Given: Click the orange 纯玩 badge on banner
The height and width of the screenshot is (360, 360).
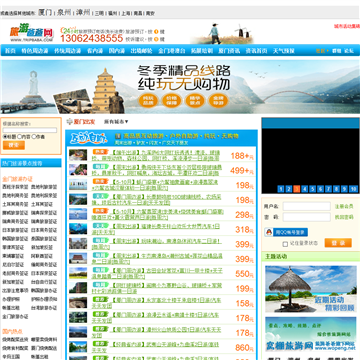Looking at the screenshot, I should (x=148, y=101).
